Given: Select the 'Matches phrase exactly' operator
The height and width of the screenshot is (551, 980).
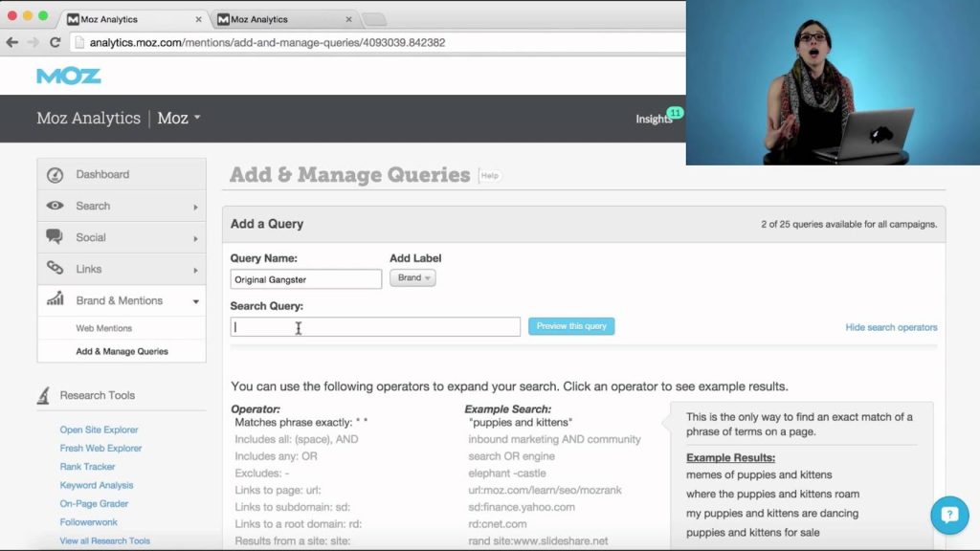Looking at the screenshot, I should [301, 422].
